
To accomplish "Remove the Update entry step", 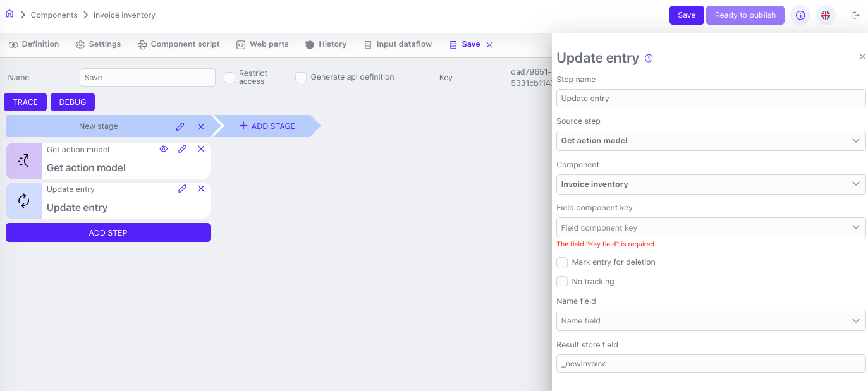I will [x=201, y=189].
